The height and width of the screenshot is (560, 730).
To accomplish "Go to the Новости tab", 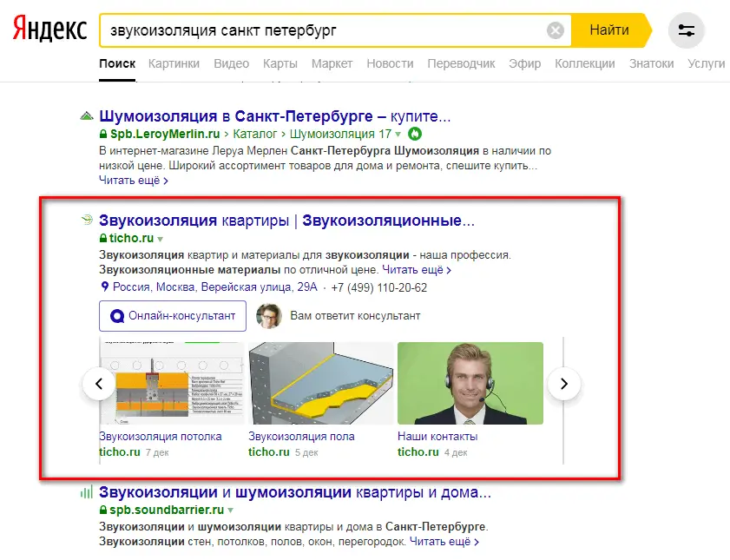I will click(x=390, y=63).
